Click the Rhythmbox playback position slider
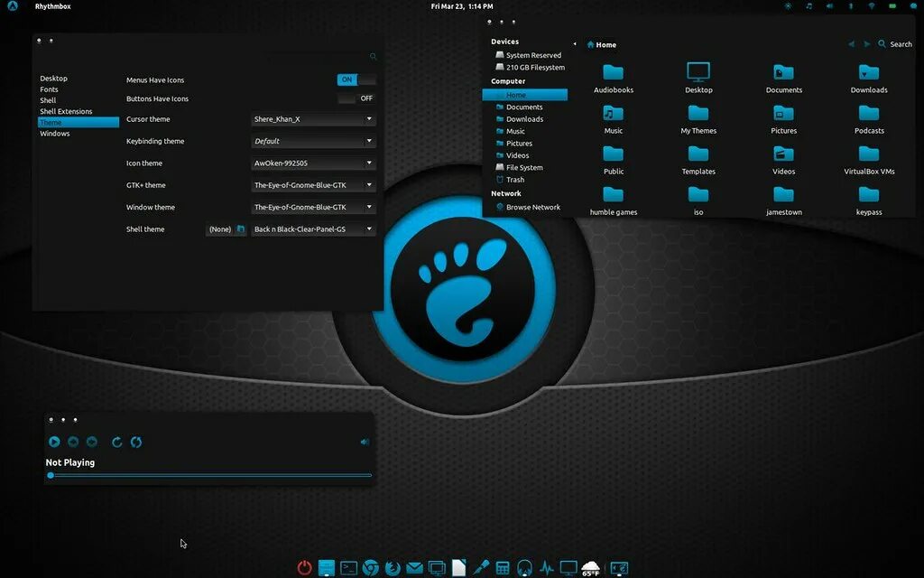This screenshot has width=924, height=578. (210, 475)
